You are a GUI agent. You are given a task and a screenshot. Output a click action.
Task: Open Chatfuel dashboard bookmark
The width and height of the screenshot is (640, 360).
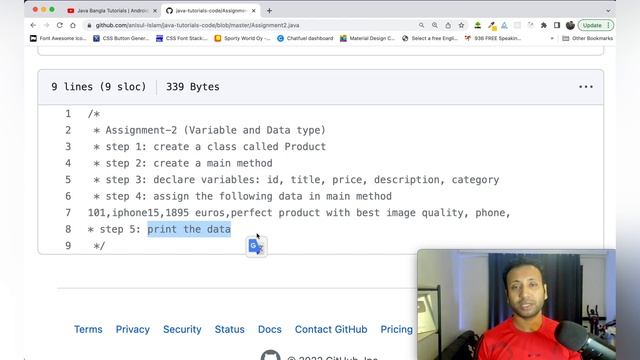(305, 38)
